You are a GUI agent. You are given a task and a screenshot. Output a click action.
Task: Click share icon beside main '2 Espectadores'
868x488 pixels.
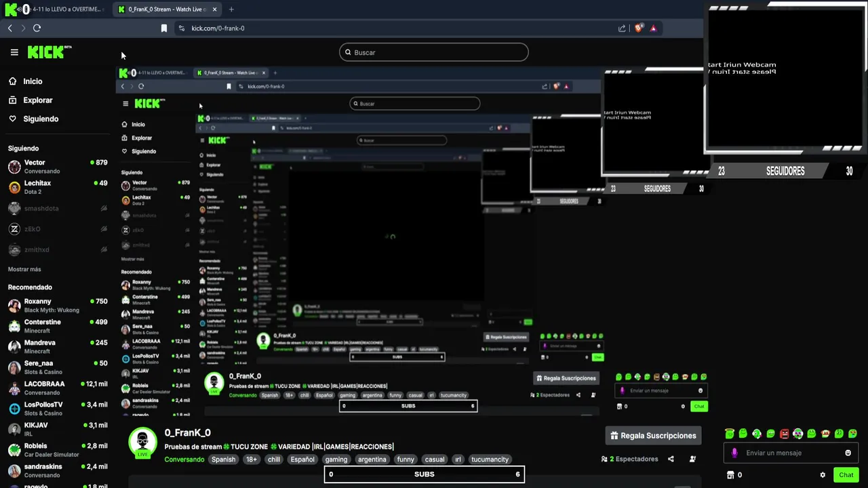pos(671,459)
